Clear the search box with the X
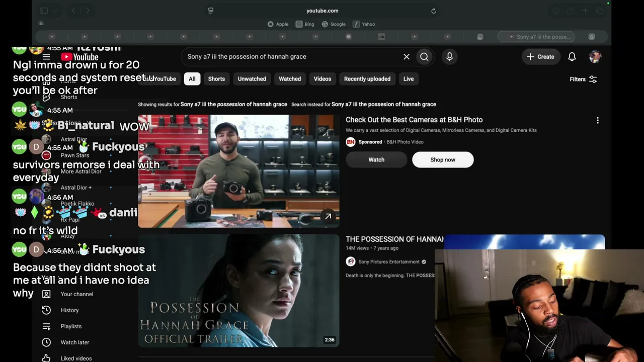Viewport: 644px width, 362px height. 407,57
